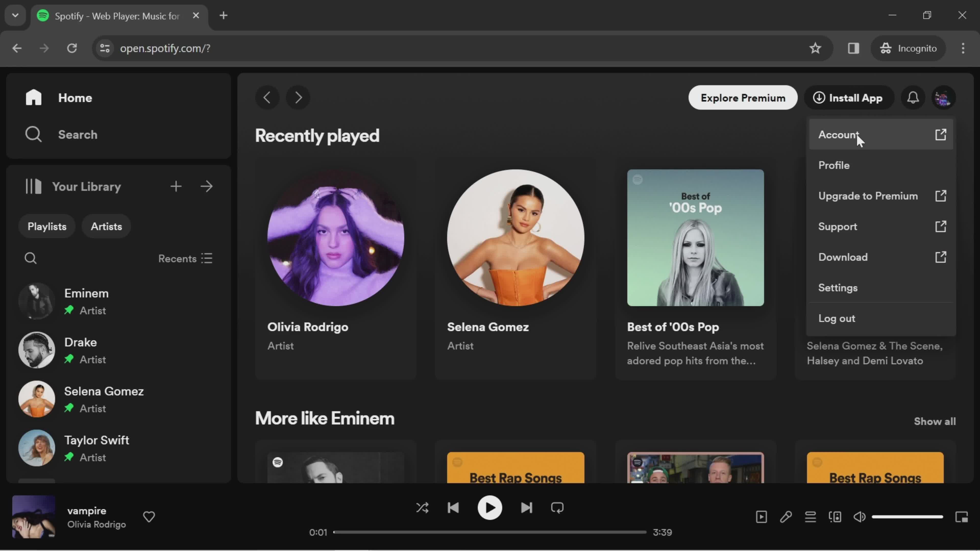This screenshot has height=551, width=980.
Task: Click the Install App button
Action: coord(849,98)
